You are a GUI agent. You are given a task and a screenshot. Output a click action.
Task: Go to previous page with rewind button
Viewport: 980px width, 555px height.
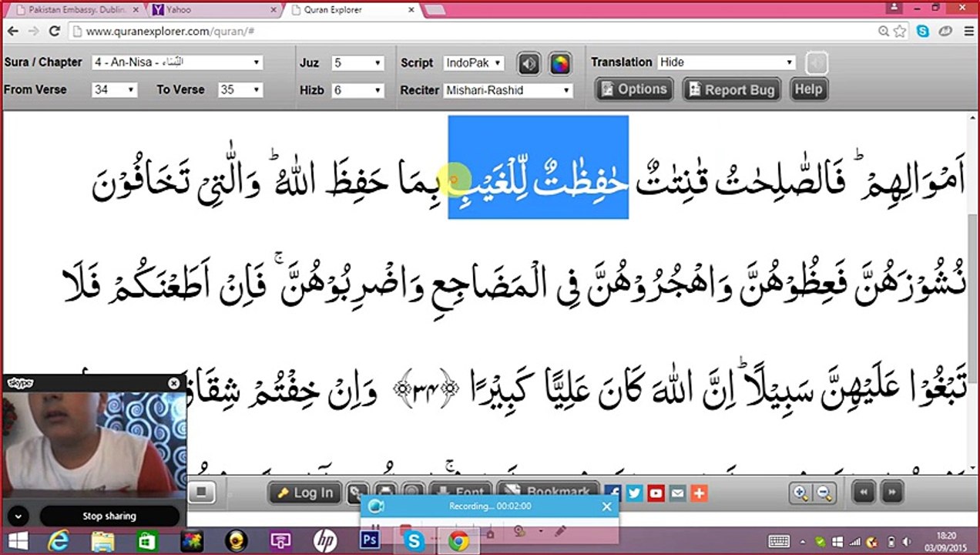(x=864, y=492)
